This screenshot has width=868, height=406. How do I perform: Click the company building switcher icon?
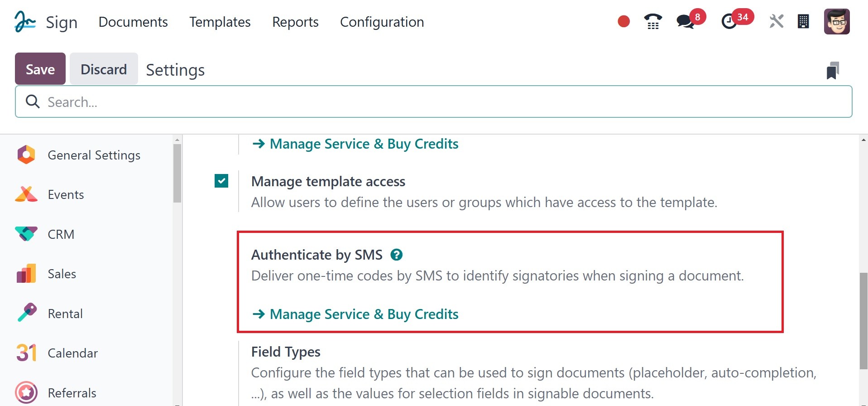click(803, 21)
